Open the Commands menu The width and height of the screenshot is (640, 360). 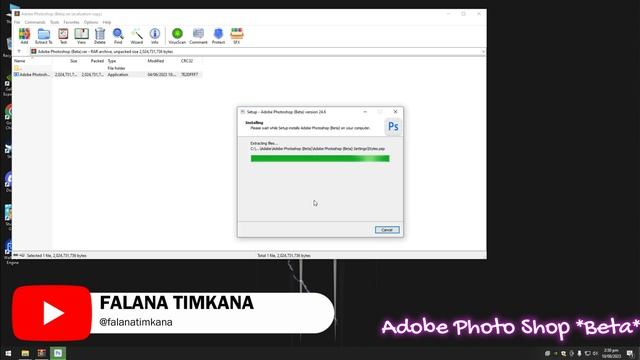[x=35, y=22]
